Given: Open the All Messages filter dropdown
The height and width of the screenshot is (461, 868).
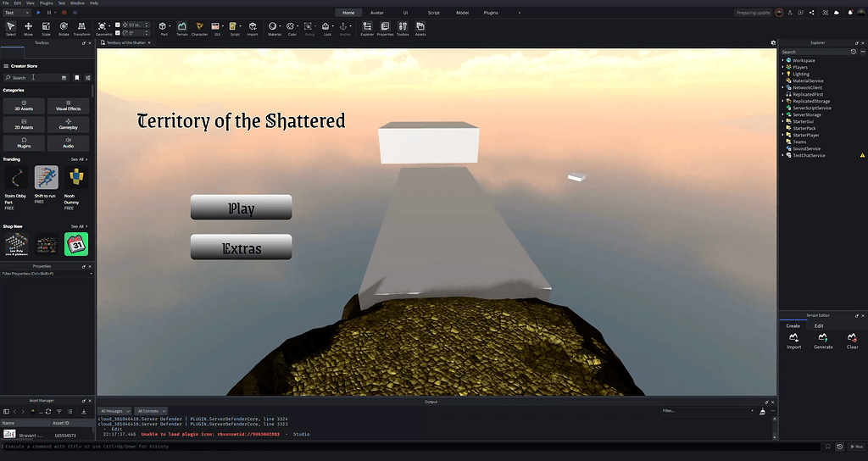Looking at the screenshot, I should pyautogui.click(x=114, y=411).
